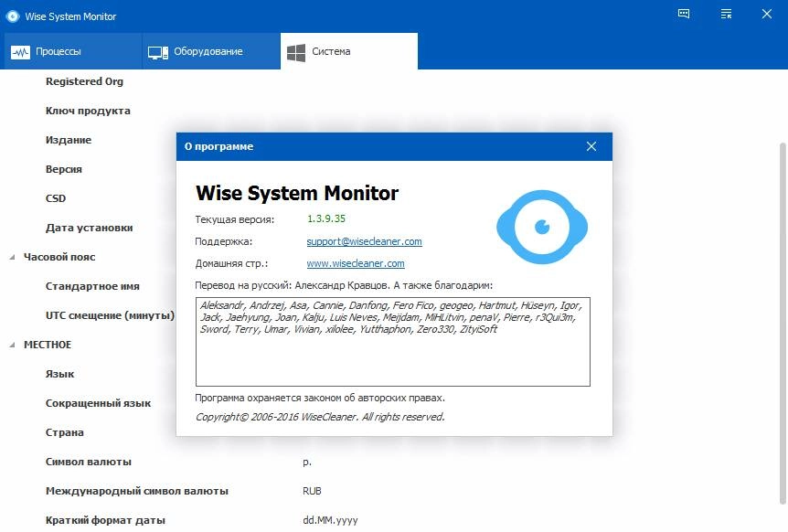Select the CSD row
Image resolution: width=788 pixels, height=532 pixels.
click(56, 198)
